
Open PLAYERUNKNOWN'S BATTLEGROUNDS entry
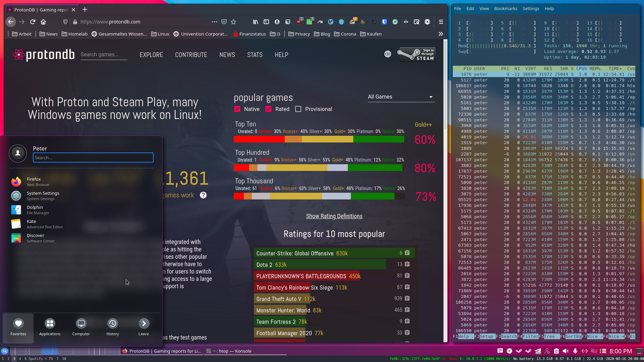coord(301,276)
